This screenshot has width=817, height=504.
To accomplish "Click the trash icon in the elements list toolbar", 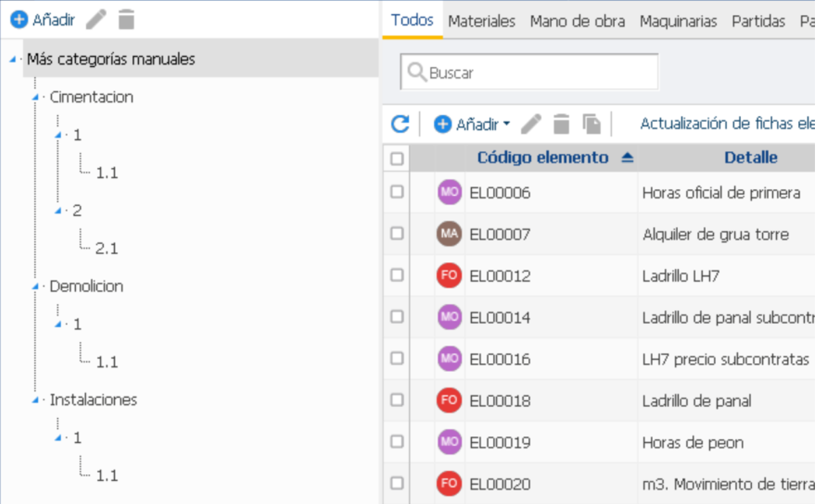I will click(561, 124).
